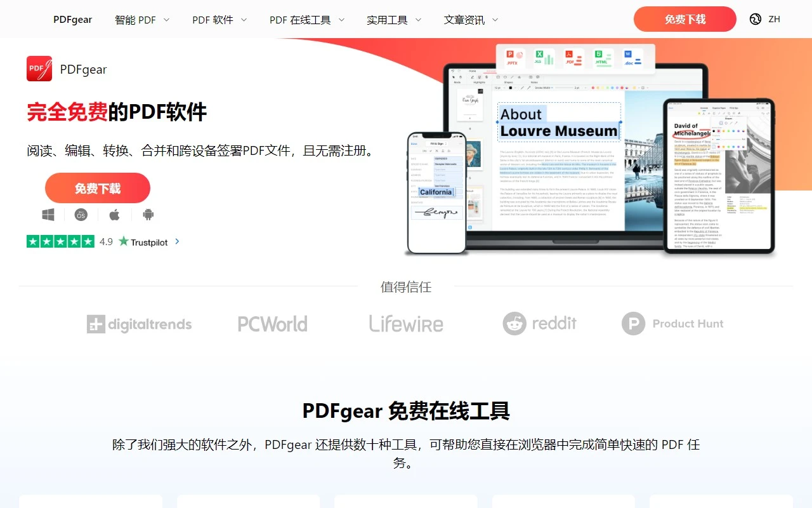
Task: Click the XLS file format icon
Action: 543,58
